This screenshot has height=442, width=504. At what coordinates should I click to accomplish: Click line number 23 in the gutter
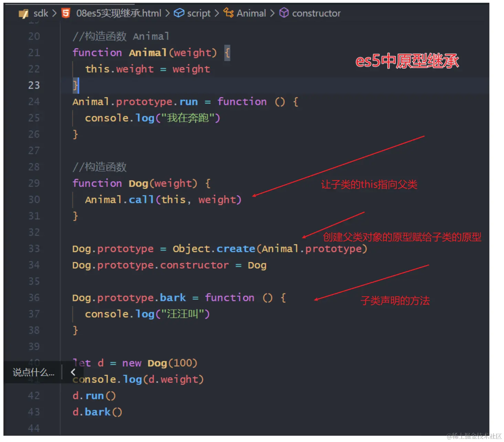point(34,85)
